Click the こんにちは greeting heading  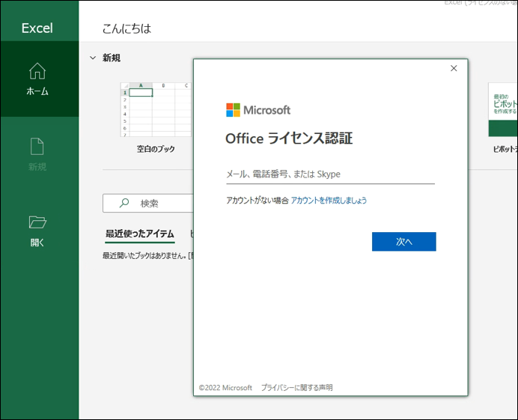click(x=127, y=28)
